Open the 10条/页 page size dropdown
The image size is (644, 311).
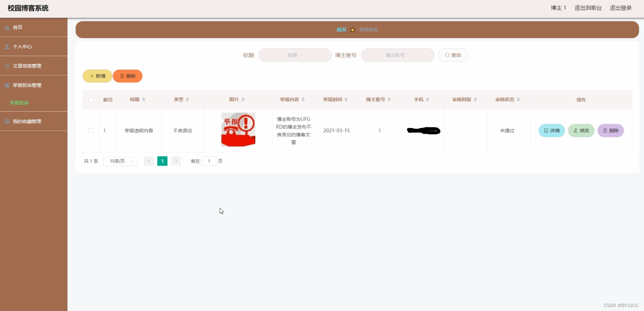pyautogui.click(x=120, y=161)
